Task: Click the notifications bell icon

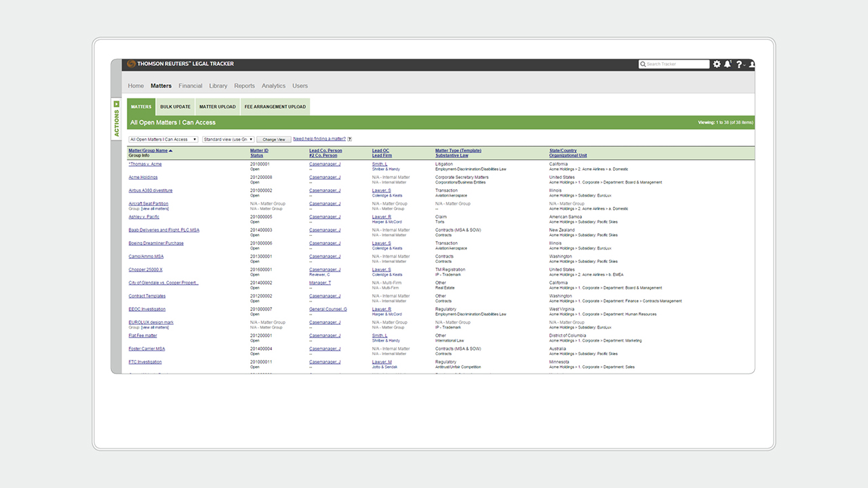Action: [x=728, y=64]
